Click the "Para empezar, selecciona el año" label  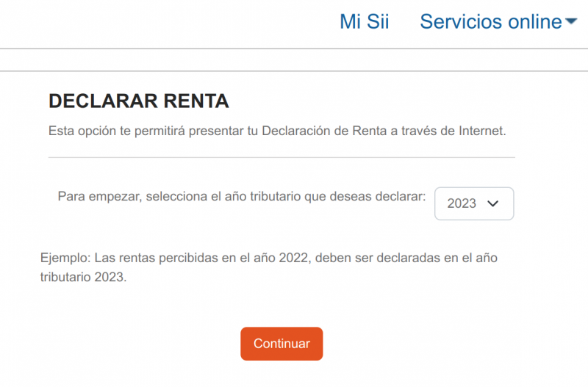click(x=241, y=197)
